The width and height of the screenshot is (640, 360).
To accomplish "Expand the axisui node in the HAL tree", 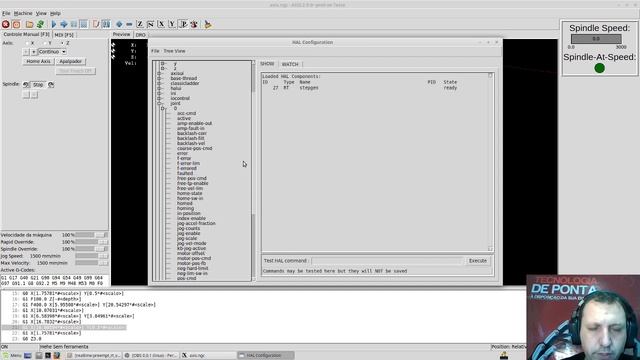I will [159, 73].
